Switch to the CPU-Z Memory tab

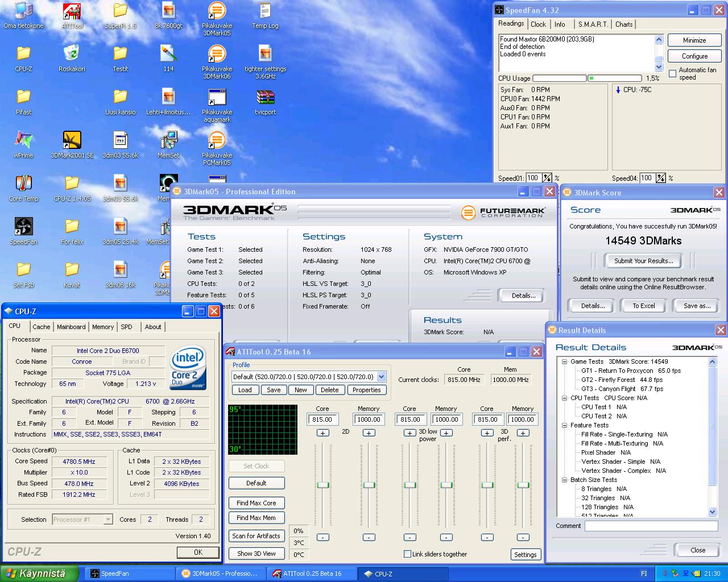(103, 327)
